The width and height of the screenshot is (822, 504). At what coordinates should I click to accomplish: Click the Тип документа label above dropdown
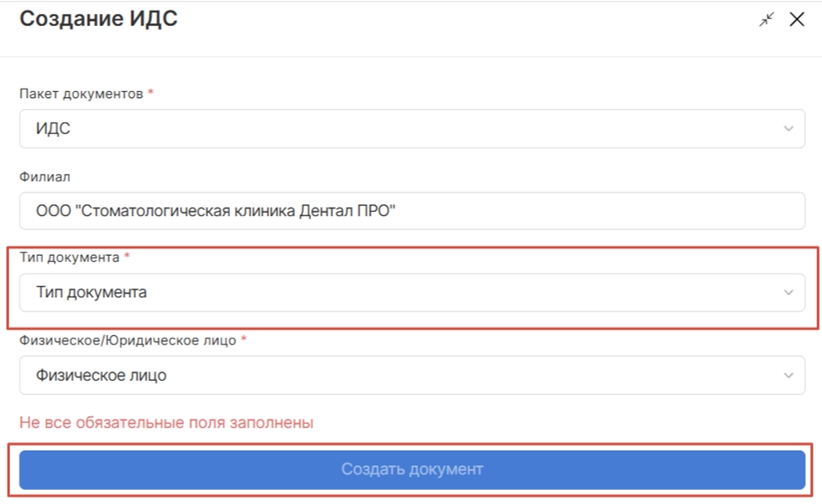point(69,257)
